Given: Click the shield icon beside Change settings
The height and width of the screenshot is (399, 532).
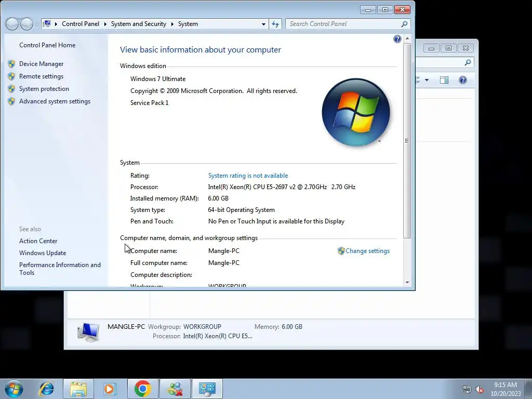Looking at the screenshot, I should point(341,251).
